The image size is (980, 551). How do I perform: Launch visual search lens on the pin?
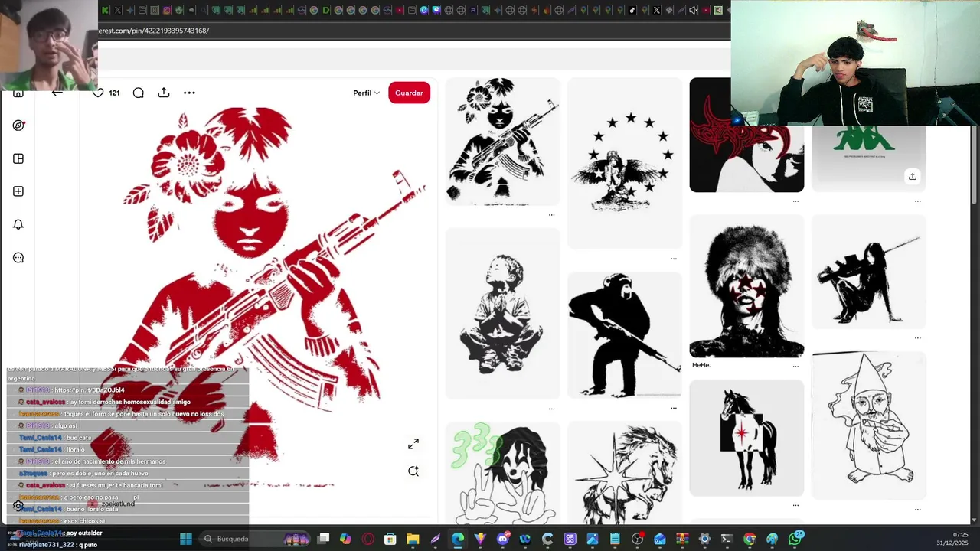coord(413,471)
